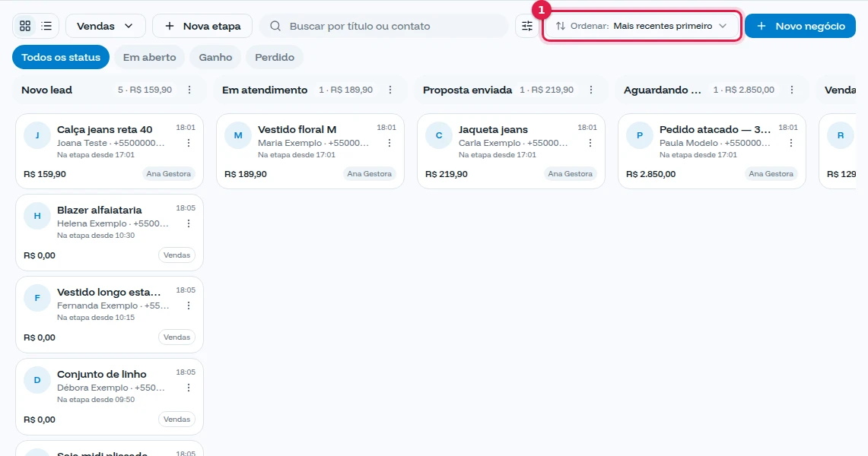
Task: Click Vendas tag on Vestido longo card
Action: pos(176,337)
